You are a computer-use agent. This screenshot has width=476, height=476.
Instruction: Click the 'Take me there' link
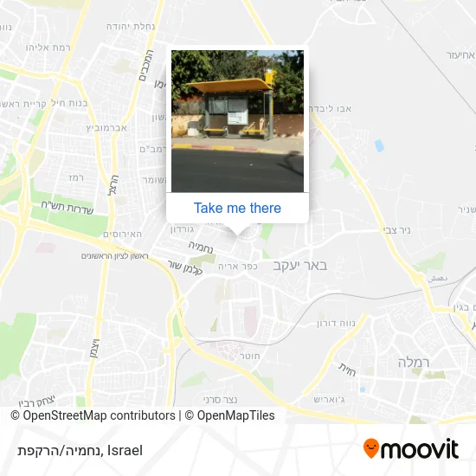pyautogui.click(x=237, y=209)
